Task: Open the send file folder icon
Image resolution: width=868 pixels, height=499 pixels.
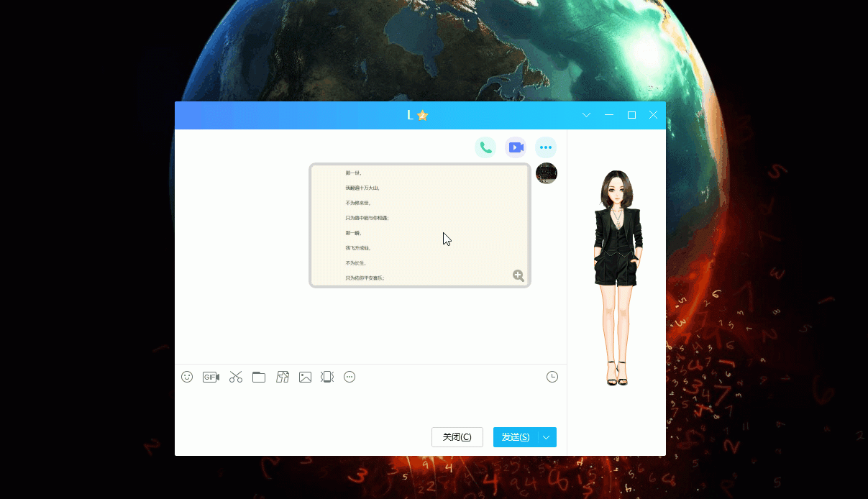Action: 259,377
